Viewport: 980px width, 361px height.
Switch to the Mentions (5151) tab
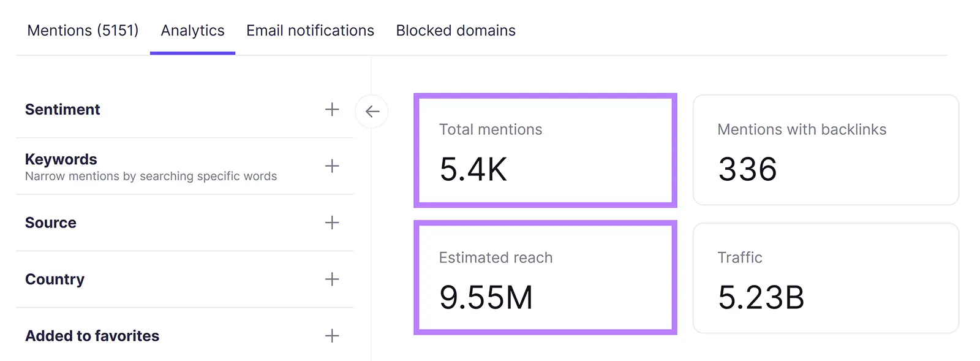pos(83,30)
